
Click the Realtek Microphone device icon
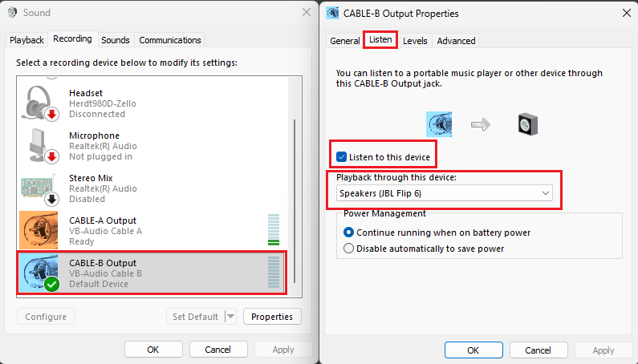coord(40,146)
